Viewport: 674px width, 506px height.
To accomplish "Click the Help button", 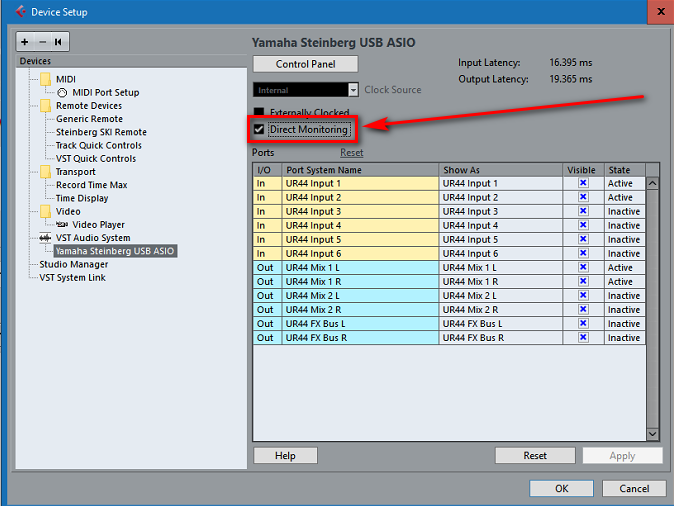I will click(285, 456).
